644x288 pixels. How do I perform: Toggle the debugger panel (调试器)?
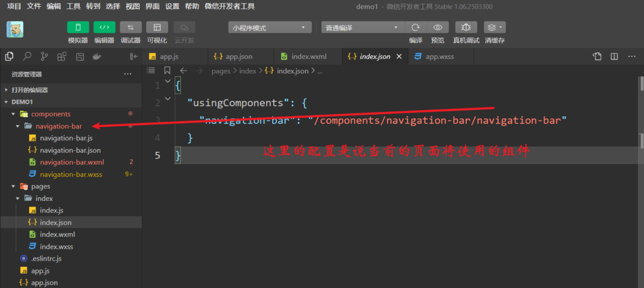[x=131, y=27]
